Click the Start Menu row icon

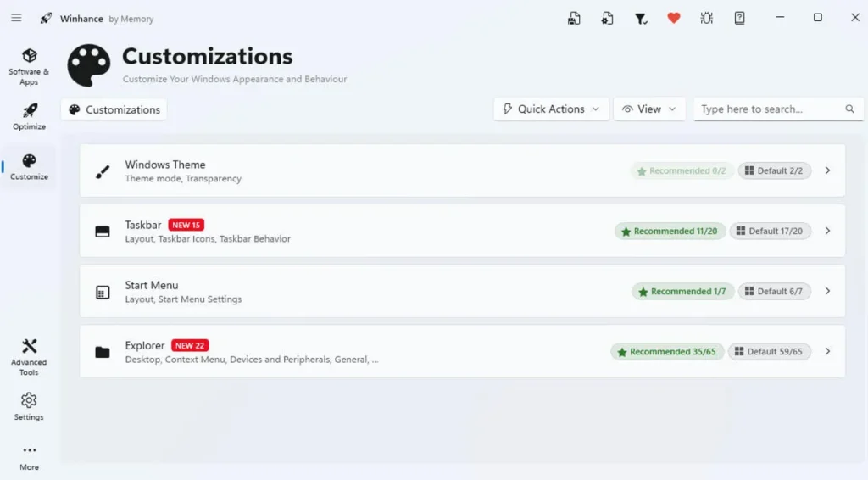[x=103, y=292]
